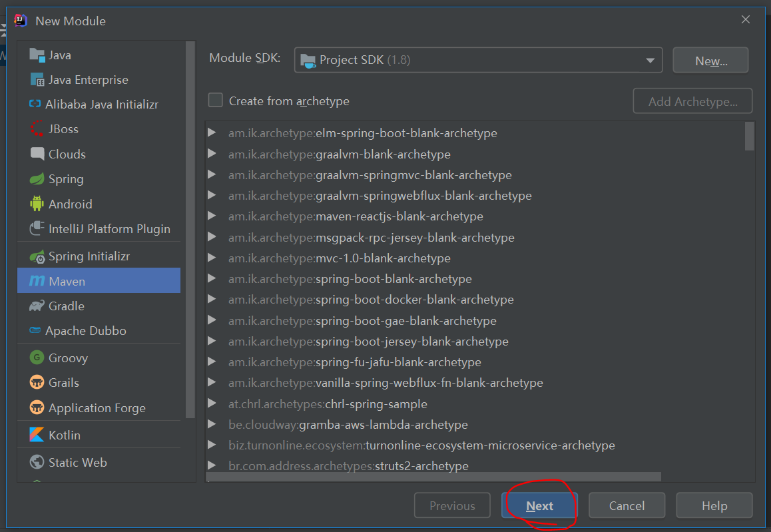Enable Create from archetype checkbox

(216, 101)
